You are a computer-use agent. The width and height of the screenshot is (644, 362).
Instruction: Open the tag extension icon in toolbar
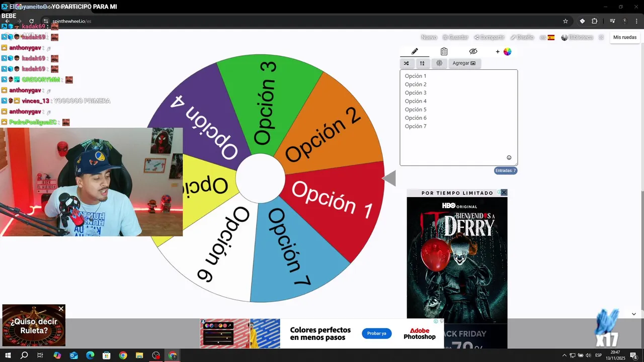(x=582, y=21)
